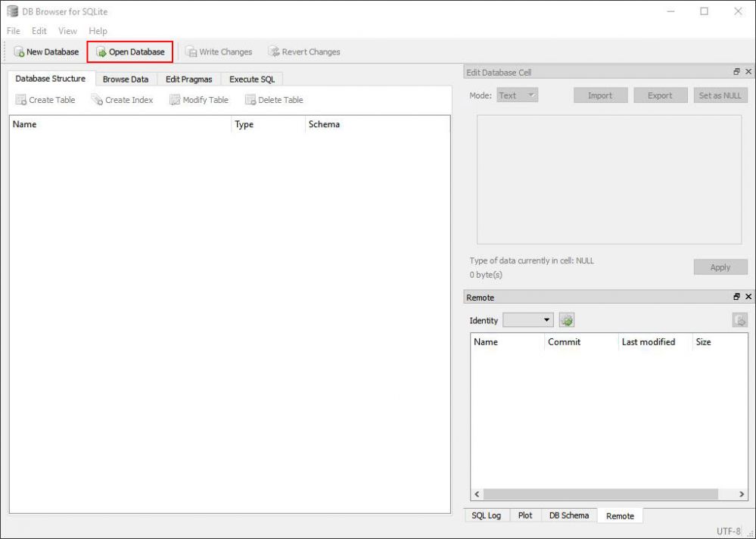756x539 pixels.
Task: Close the Remote panel
Action: (x=748, y=297)
